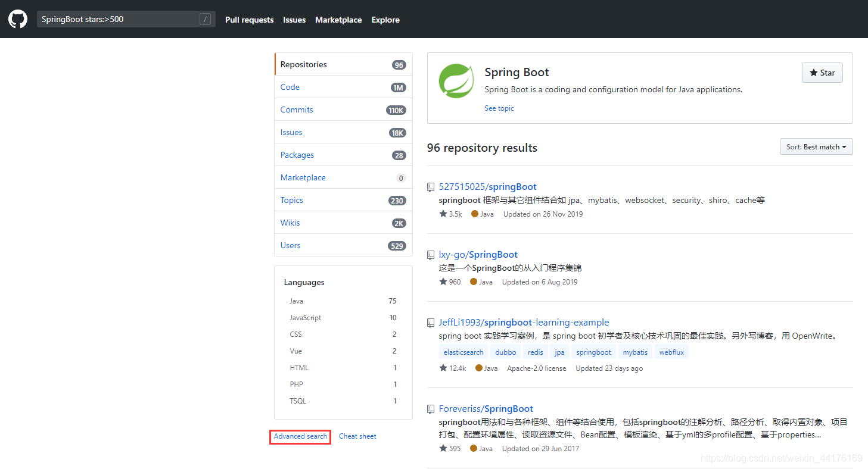The width and height of the screenshot is (868, 469).
Task: Click the 3.5k star count of 527515025/springBoot
Action: click(451, 214)
